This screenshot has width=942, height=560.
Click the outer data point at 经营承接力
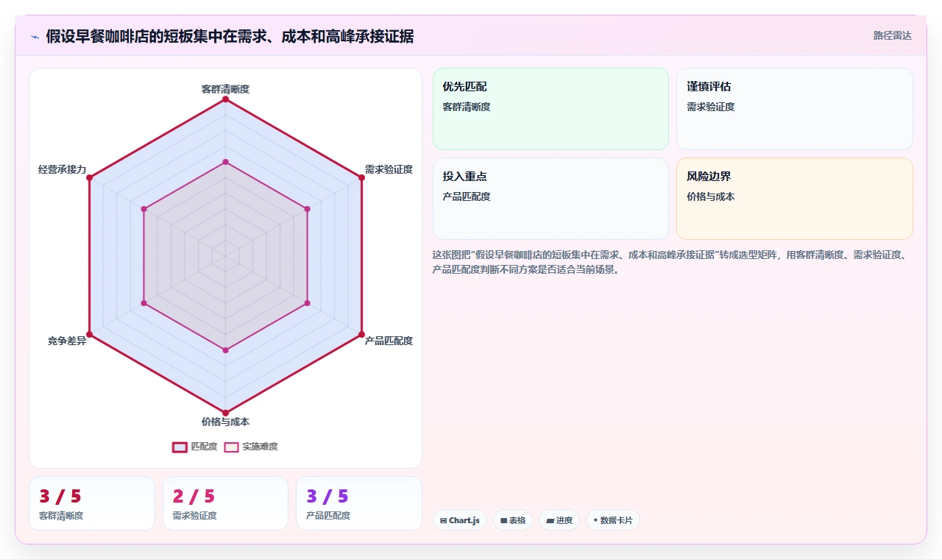tap(90, 177)
